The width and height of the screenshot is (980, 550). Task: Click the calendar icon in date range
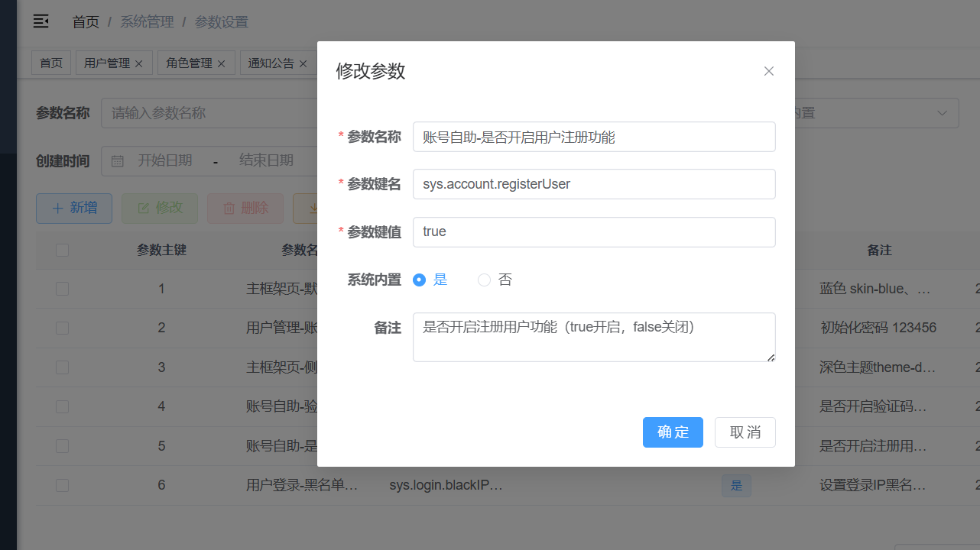click(x=118, y=161)
